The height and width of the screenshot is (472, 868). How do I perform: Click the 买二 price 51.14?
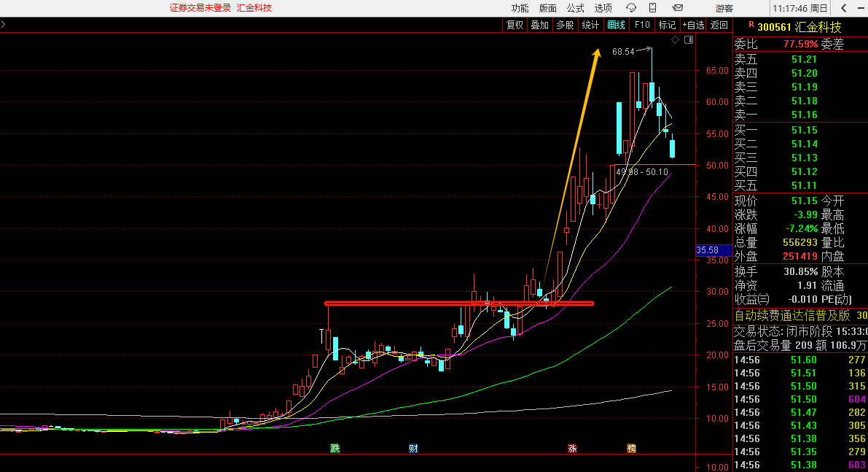point(804,144)
